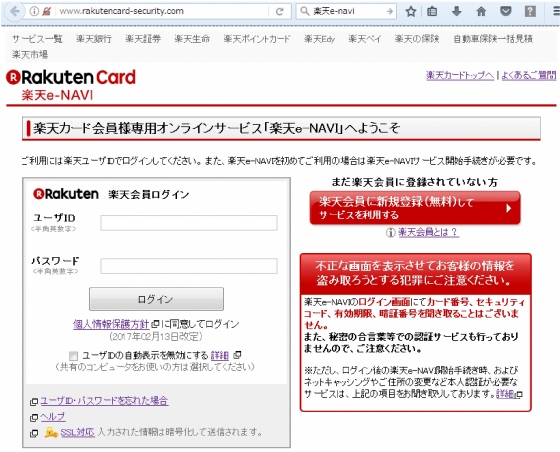The height and width of the screenshot is (452, 560).
Task: Go to the home page icon
Action: point(481,11)
